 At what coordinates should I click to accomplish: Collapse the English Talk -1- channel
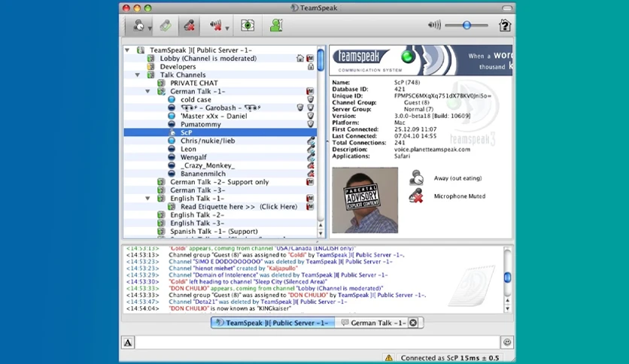click(x=147, y=199)
